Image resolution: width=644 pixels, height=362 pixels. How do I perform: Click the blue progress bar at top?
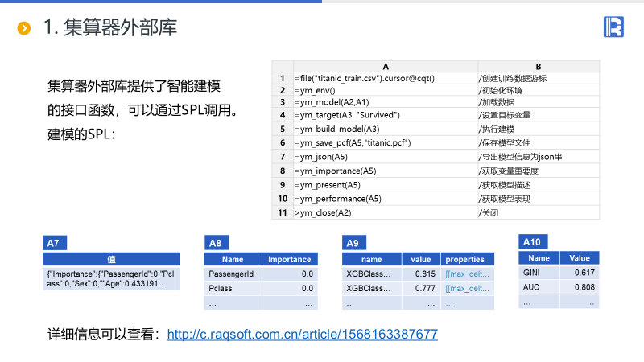click(161, 2)
